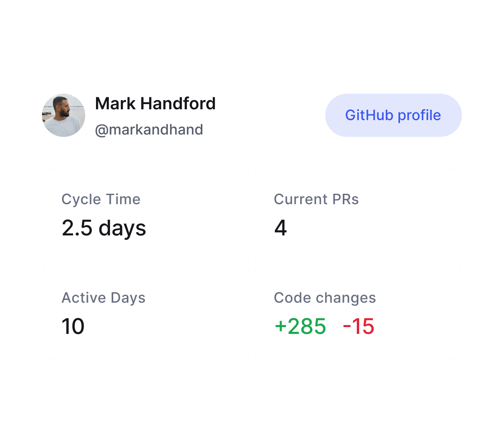Image resolution: width=504 pixels, height=430 pixels.
Task: Click the Active Days value 10
Action: coord(74,326)
